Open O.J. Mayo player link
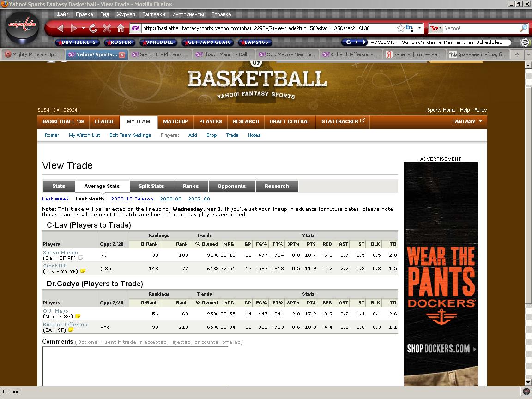This screenshot has width=532, height=399. [x=55, y=311]
